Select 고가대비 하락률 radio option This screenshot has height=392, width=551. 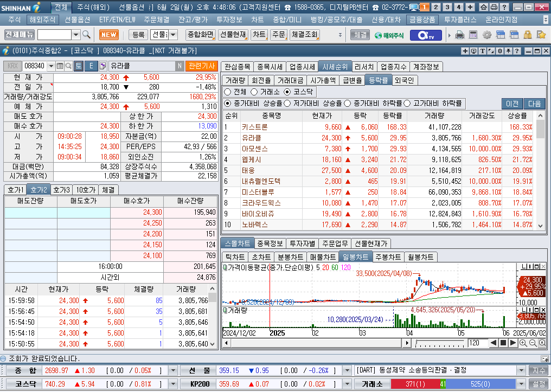pyautogui.click(x=407, y=103)
